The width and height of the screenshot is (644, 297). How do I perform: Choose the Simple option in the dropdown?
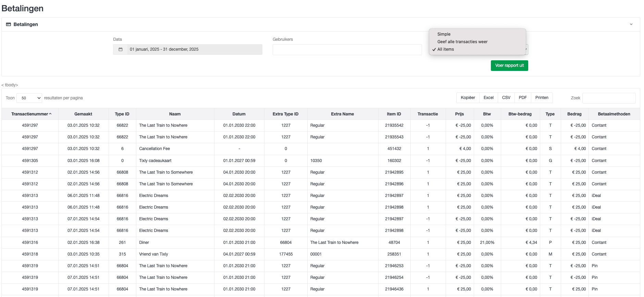coord(444,34)
